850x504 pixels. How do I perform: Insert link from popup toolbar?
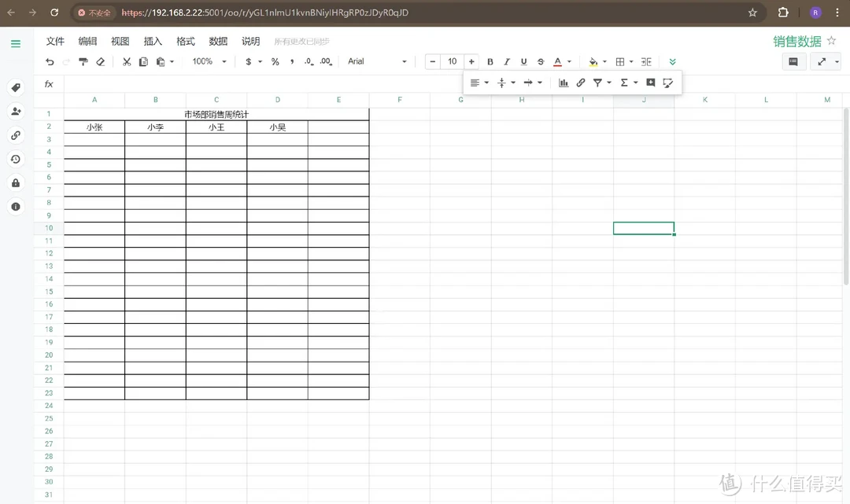coord(581,83)
